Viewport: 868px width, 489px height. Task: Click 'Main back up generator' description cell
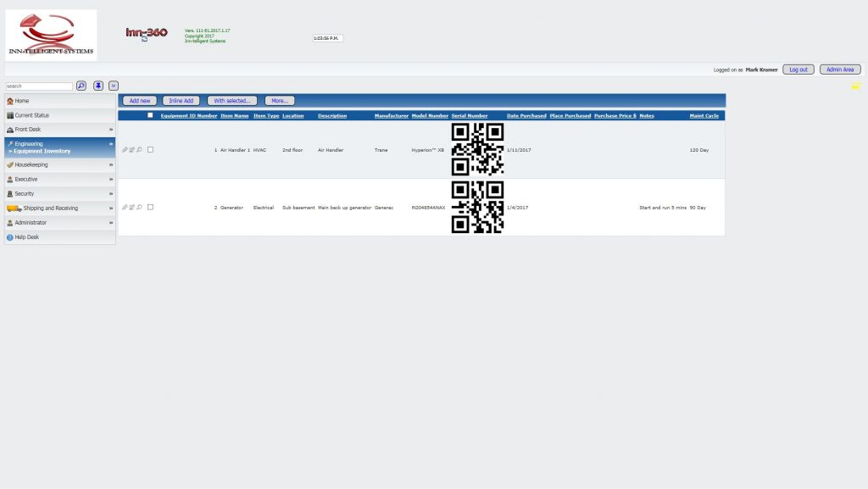coord(344,208)
